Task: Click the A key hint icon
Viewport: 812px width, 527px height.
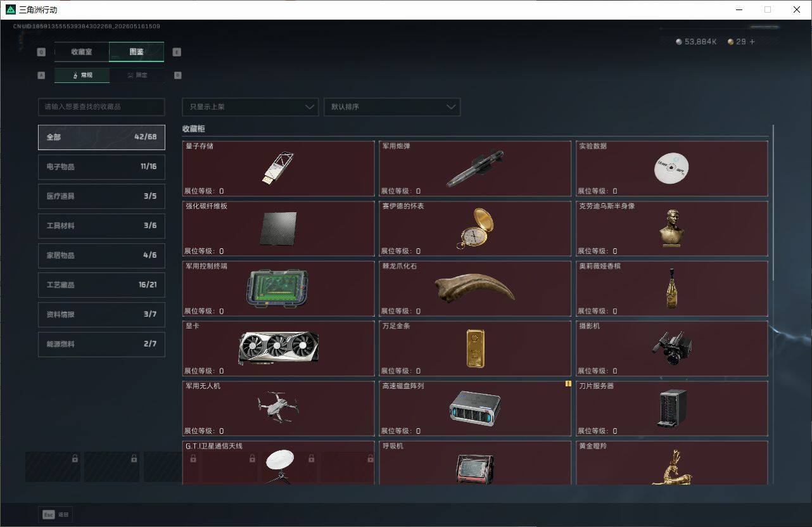Action: [41, 75]
